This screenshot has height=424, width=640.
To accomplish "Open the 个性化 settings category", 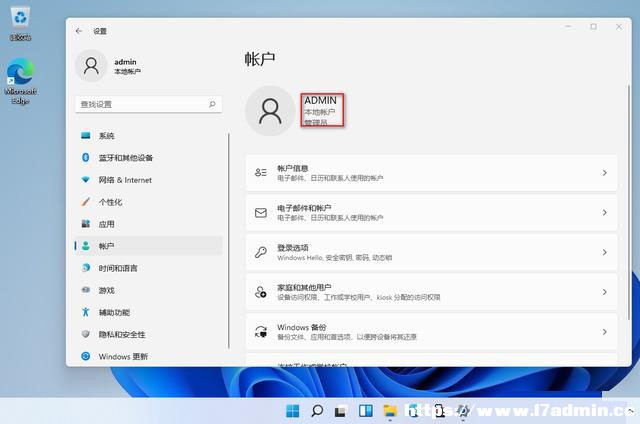I will click(149, 202).
